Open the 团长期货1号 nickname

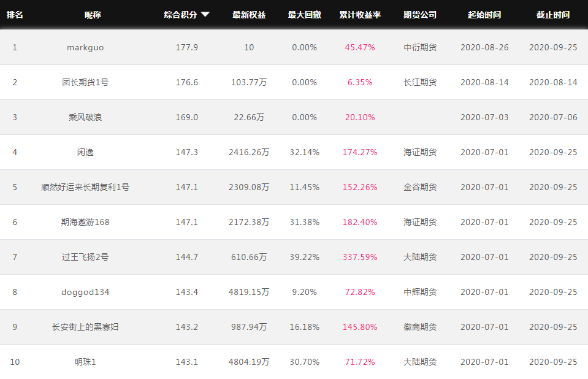coord(85,82)
